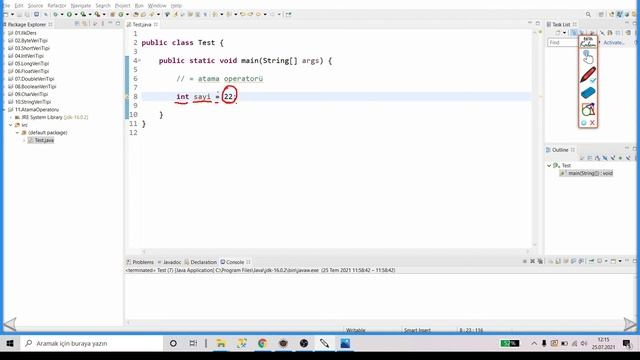Viewport: 640px width, 360px height.
Task: Click the Writable status bar entry
Action: 356,330
